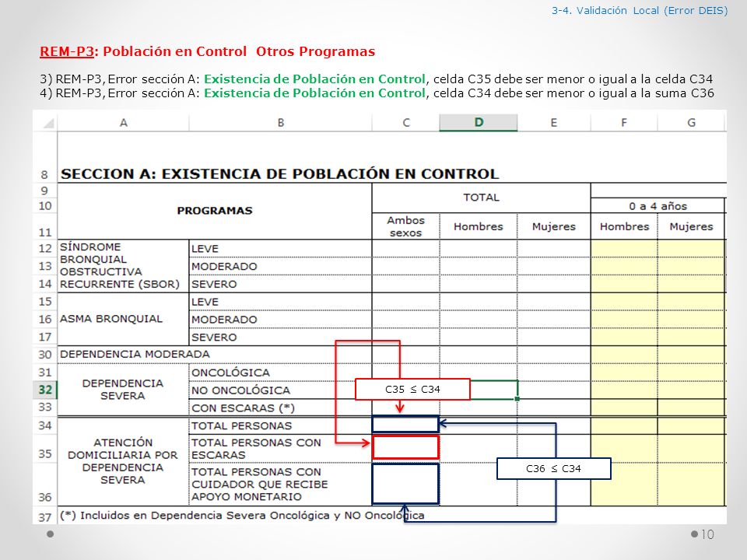Select column B header

click(x=281, y=123)
